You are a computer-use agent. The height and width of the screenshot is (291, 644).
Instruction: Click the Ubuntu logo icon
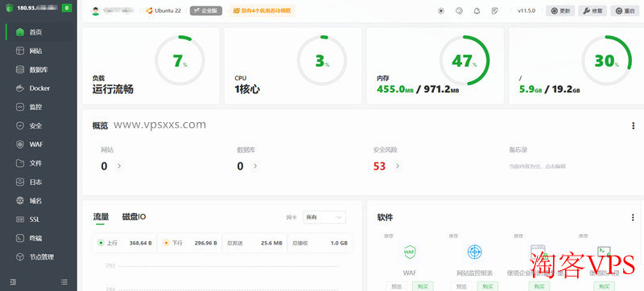point(150,11)
